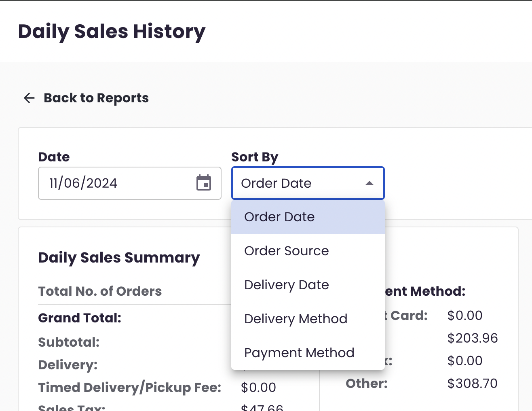This screenshot has width=532, height=411.
Task: Click the Back to Reports link
Action: (96, 98)
